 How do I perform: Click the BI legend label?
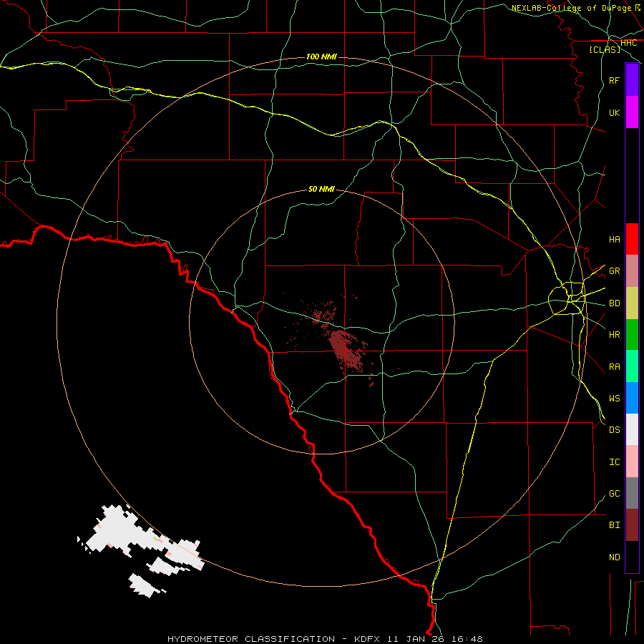pyautogui.click(x=614, y=525)
